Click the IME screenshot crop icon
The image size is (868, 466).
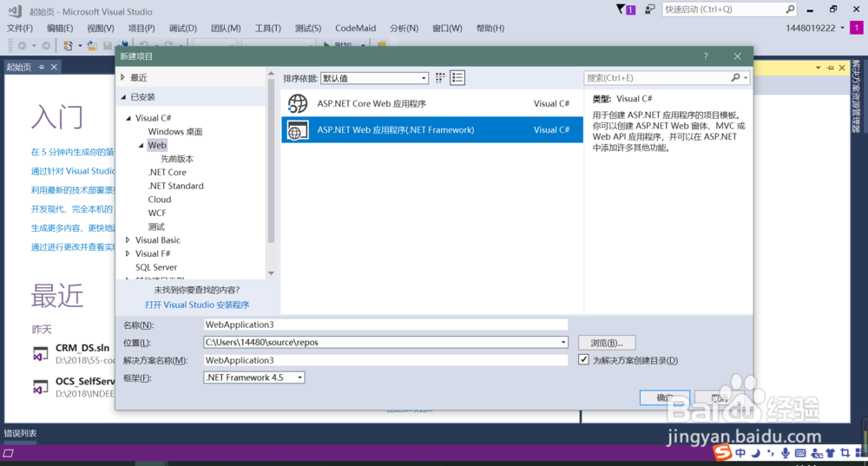coord(845,453)
